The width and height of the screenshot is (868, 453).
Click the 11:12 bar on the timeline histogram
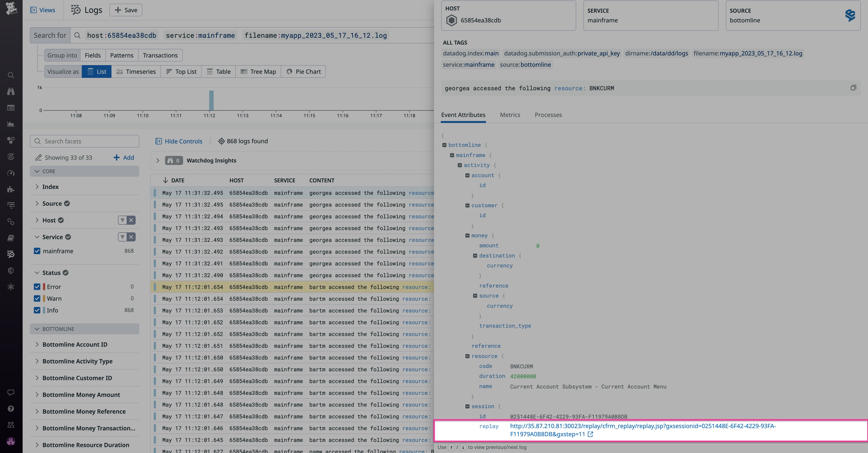click(x=211, y=100)
